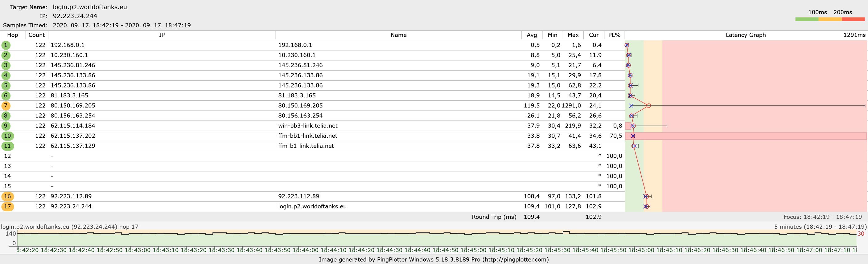Select IP cell 145.236.81.246
Viewport: 868px width, 264px height.
click(x=73, y=65)
